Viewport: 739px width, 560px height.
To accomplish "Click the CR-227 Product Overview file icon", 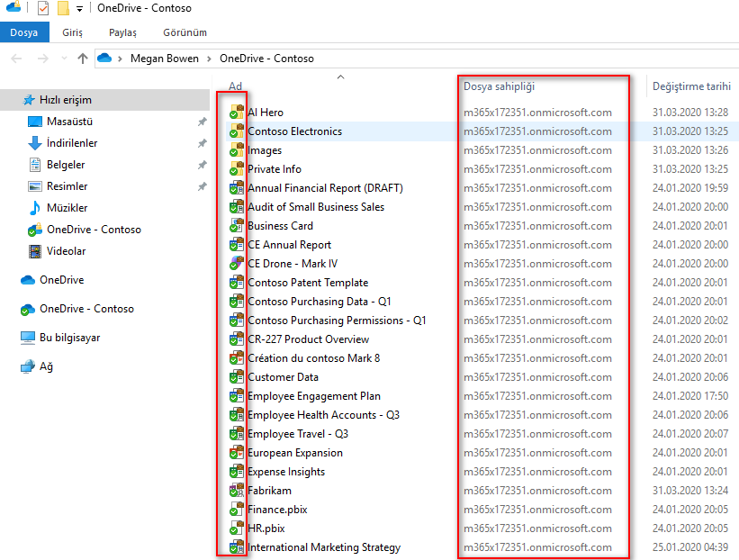I will pos(237,339).
